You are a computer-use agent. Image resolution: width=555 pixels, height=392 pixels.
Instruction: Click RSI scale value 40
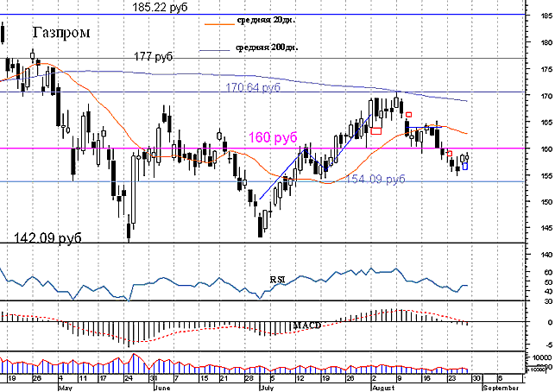(548, 292)
